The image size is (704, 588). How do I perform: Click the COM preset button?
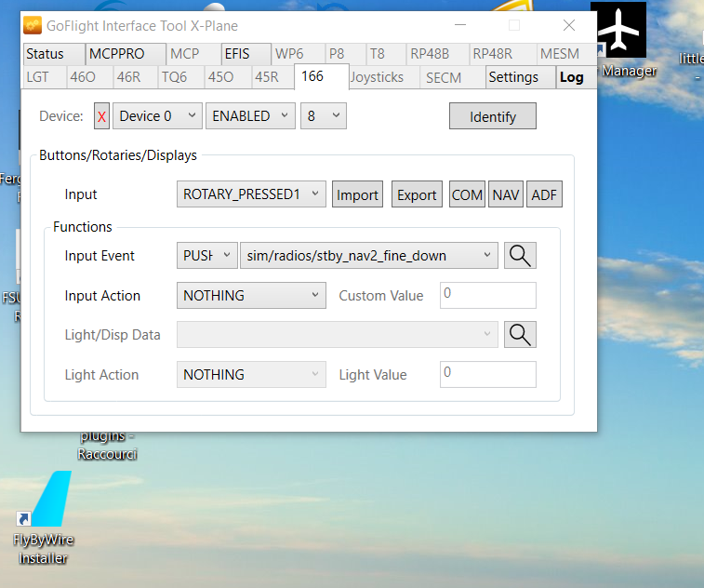[467, 194]
